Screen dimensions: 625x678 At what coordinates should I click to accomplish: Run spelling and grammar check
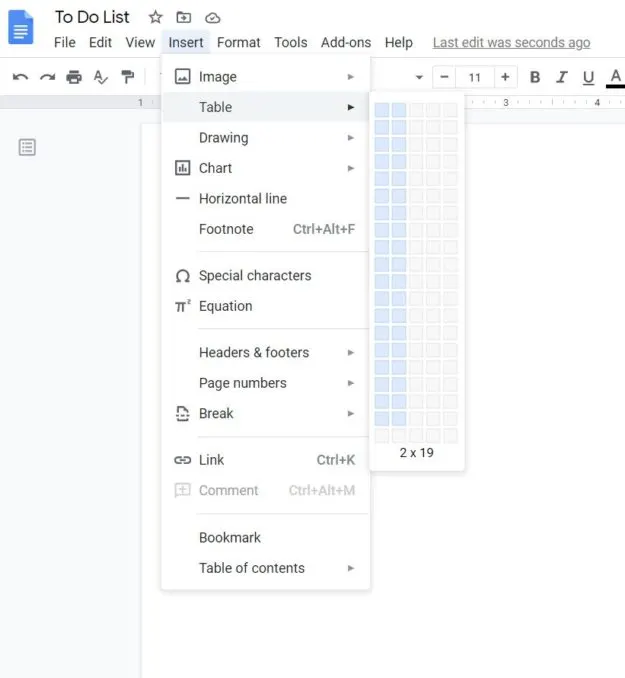100,77
